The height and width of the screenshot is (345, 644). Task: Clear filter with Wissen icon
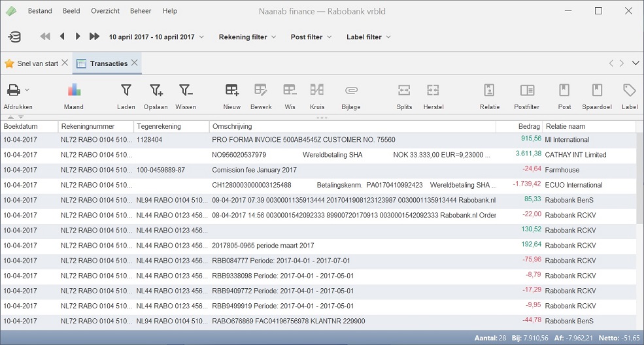pyautogui.click(x=186, y=90)
